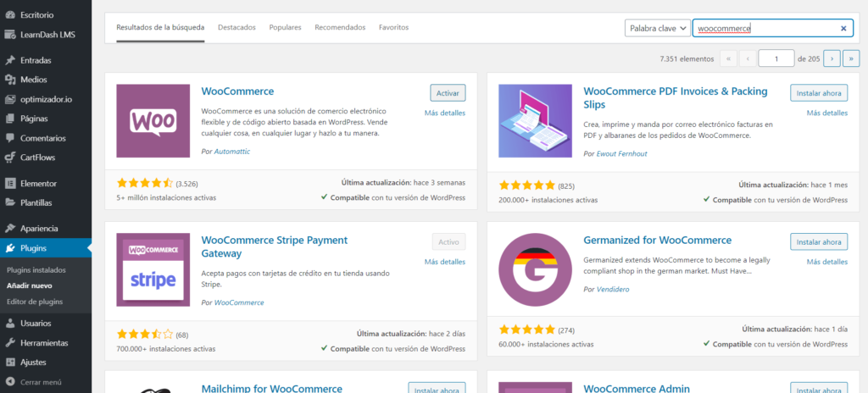Switch to the Populares tab
The height and width of the screenshot is (393, 868).
click(285, 27)
